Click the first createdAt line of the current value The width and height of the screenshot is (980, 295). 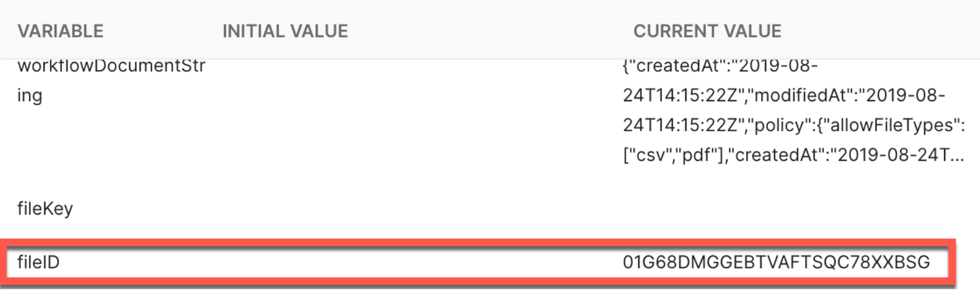click(x=720, y=66)
